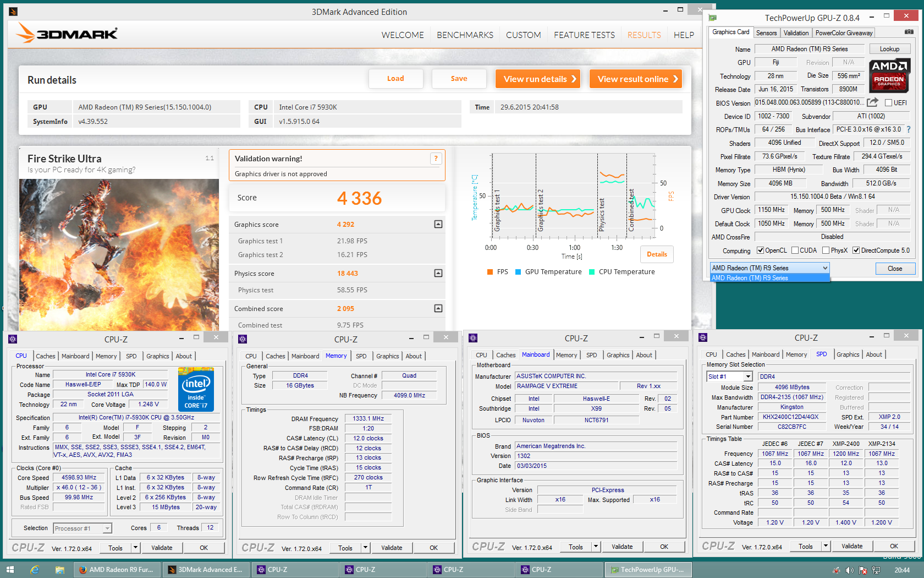Toggle the PhysX checkbox
This screenshot has height=578, width=924.
tap(826, 250)
